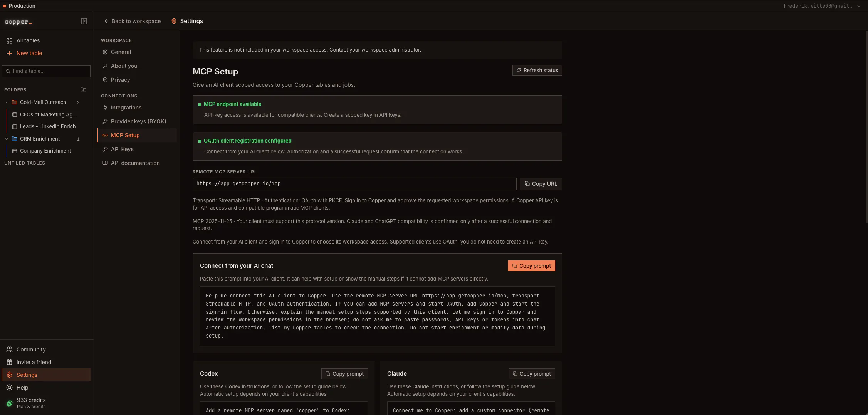The width and height of the screenshot is (868, 415).
Task: Open the About you settings page
Action: point(137,66)
